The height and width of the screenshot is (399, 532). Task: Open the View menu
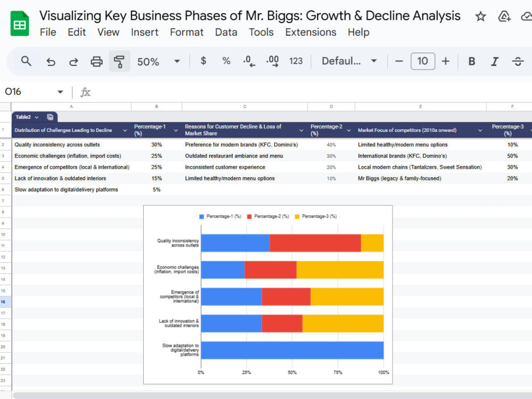point(108,32)
